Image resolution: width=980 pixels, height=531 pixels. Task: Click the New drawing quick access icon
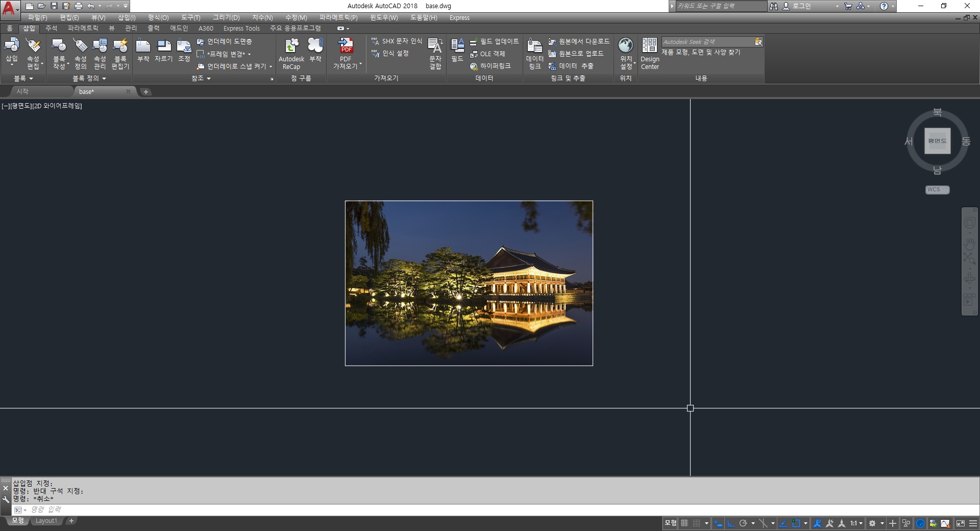click(x=29, y=6)
